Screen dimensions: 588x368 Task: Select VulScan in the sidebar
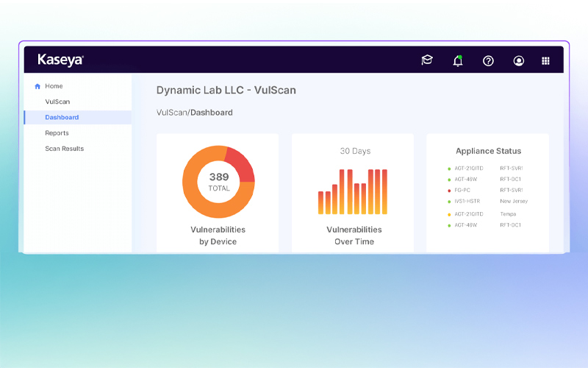tap(57, 102)
